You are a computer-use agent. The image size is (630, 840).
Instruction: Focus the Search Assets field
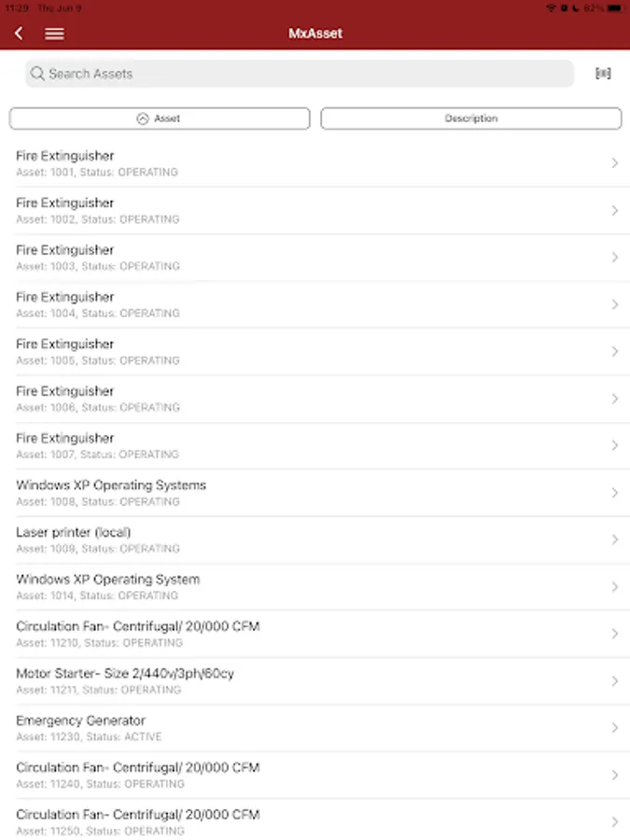[x=299, y=74]
